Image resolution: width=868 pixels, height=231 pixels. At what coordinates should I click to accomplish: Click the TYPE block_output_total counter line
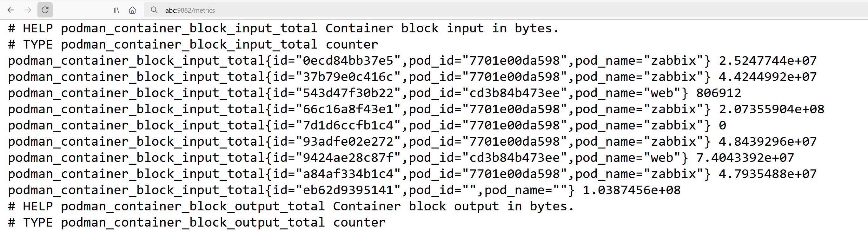click(x=197, y=222)
